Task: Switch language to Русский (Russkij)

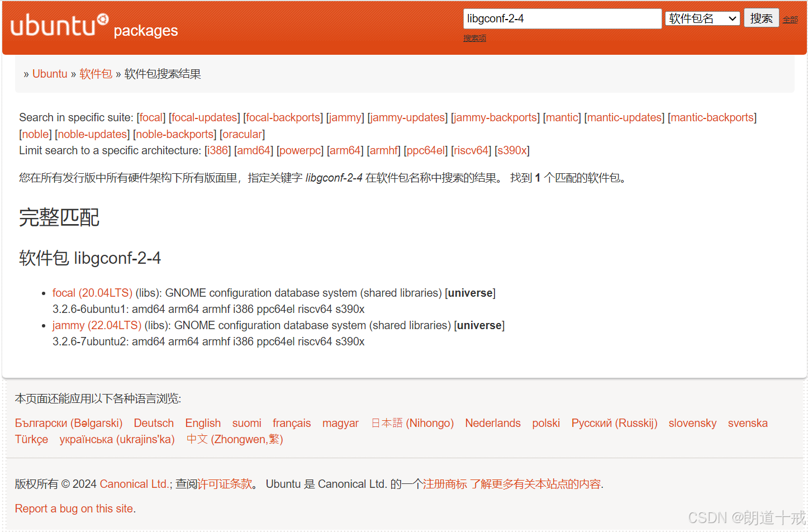Action: 614,423
